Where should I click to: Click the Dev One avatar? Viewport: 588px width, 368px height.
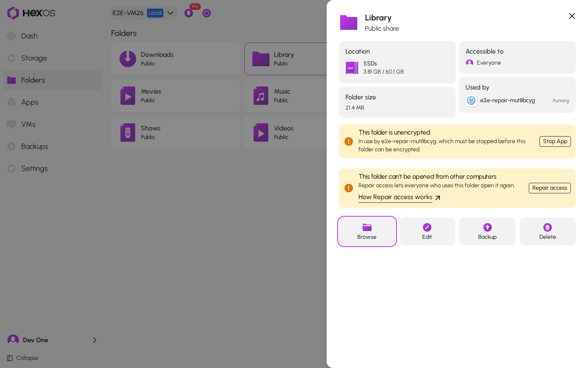13,340
